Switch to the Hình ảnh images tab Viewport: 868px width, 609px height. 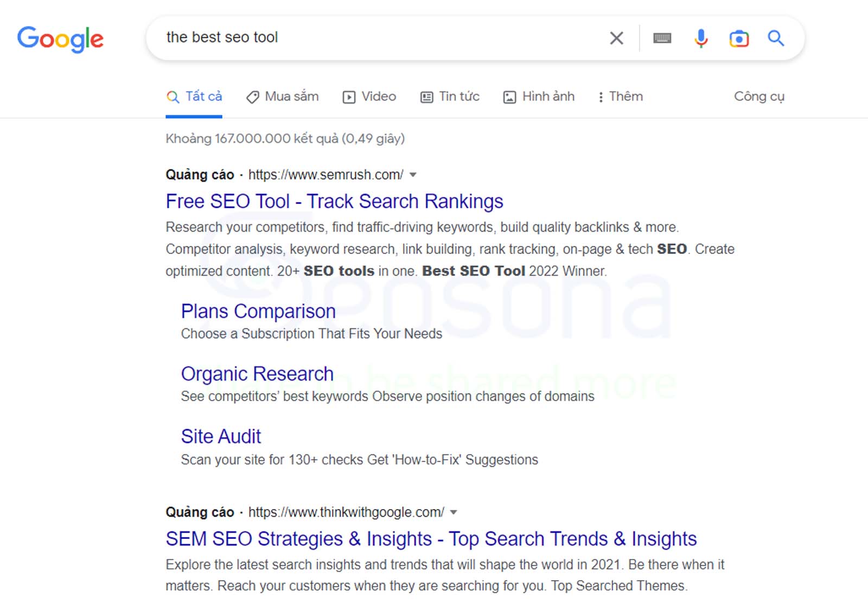click(539, 97)
